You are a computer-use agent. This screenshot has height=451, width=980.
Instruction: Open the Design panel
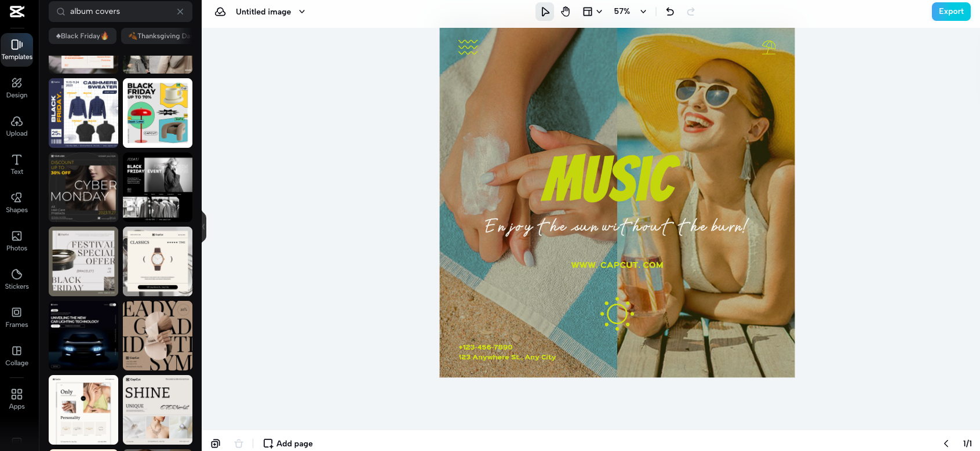pyautogui.click(x=17, y=88)
